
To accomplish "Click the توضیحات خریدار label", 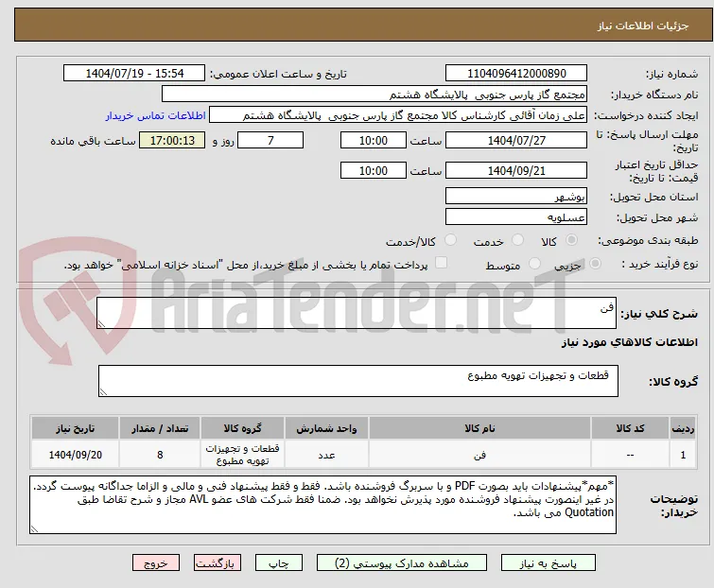I will [x=674, y=506].
